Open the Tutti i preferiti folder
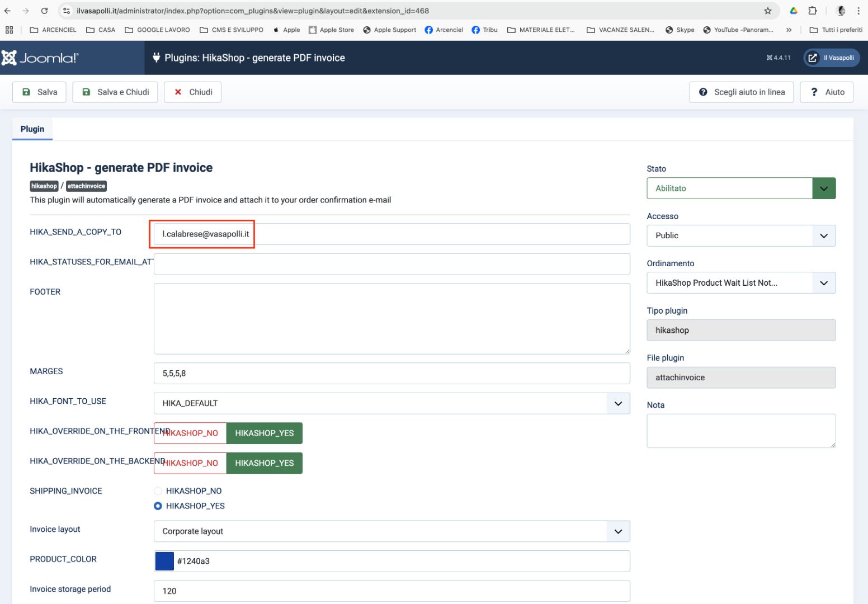 click(x=836, y=30)
